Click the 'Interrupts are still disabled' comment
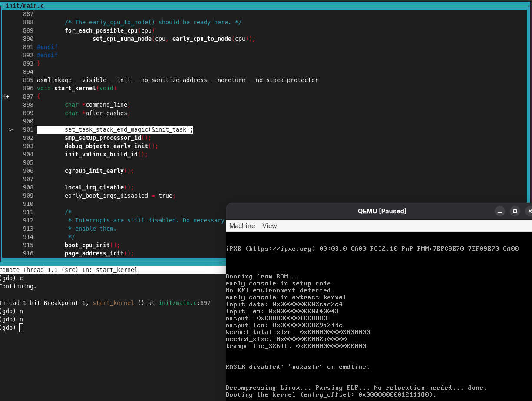The image size is (532, 401). tap(146, 220)
